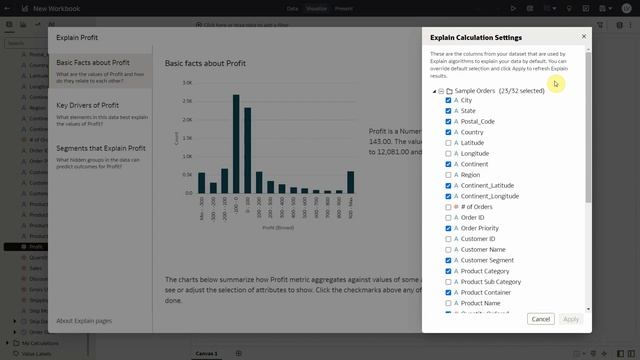Enable the Longitude column checkbox

click(448, 153)
